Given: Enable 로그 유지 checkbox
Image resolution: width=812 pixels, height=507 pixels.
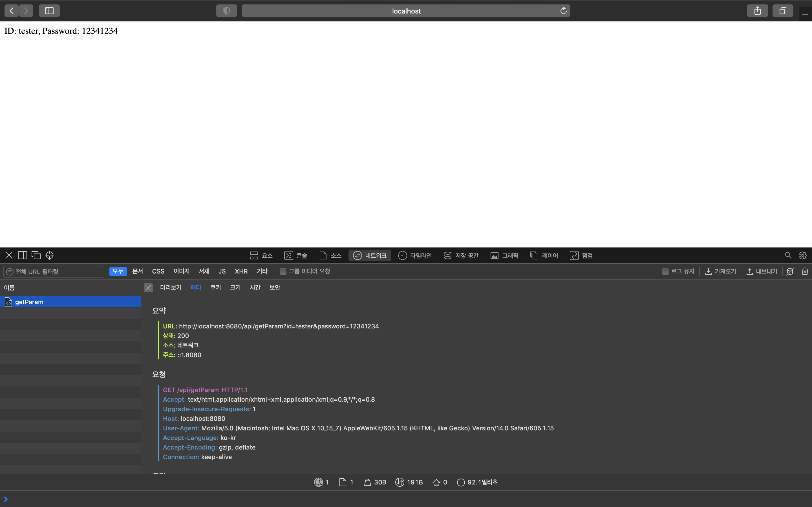Looking at the screenshot, I should pyautogui.click(x=665, y=271).
